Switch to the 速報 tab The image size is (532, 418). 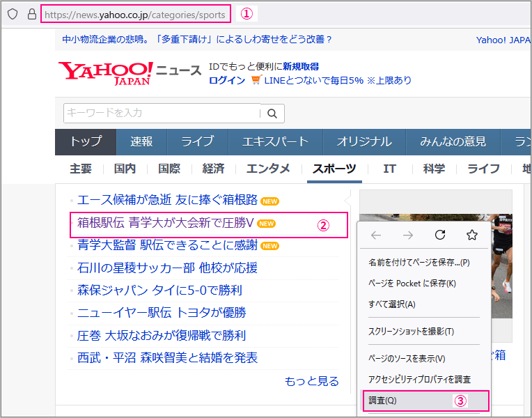coord(141,141)
